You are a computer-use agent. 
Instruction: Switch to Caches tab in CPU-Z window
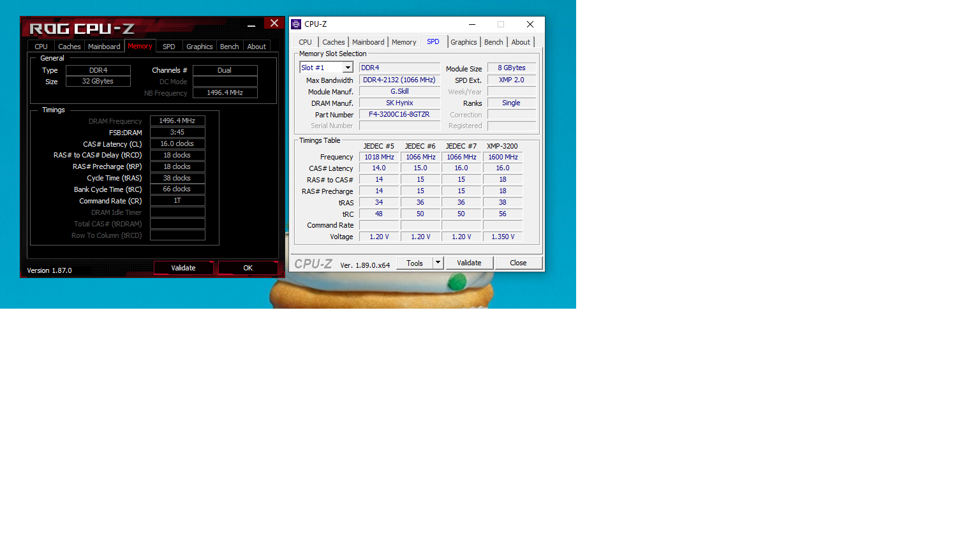(x=333, y=42)
